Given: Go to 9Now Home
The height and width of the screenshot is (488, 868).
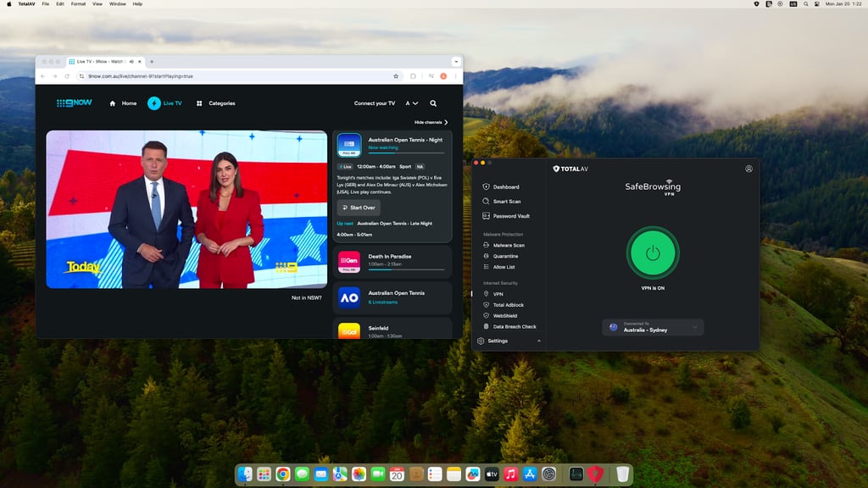Looking at the screenshot, I should (x=123, y=103).
